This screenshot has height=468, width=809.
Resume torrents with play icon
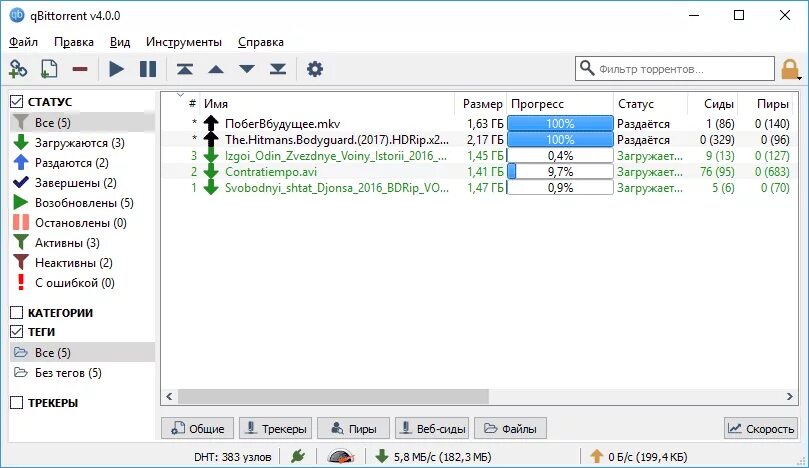(x=117, y=69)
